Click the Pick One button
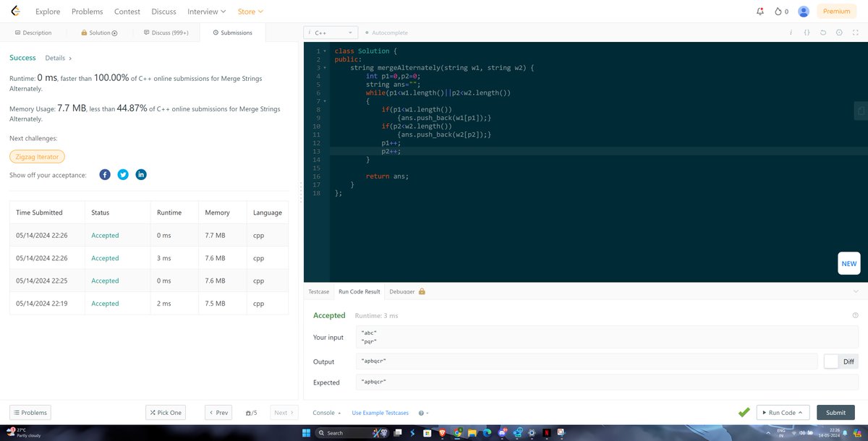This screenshot has width=868, height=441. 166,412
